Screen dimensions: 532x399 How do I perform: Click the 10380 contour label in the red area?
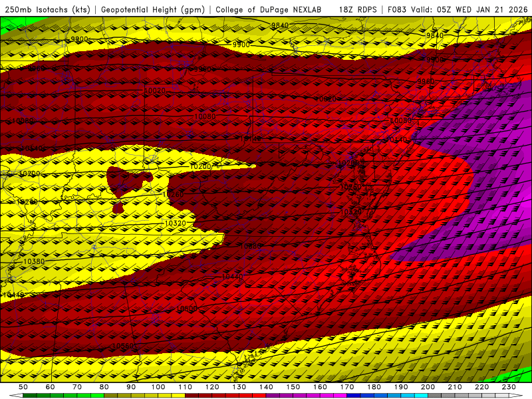point(250,246)
